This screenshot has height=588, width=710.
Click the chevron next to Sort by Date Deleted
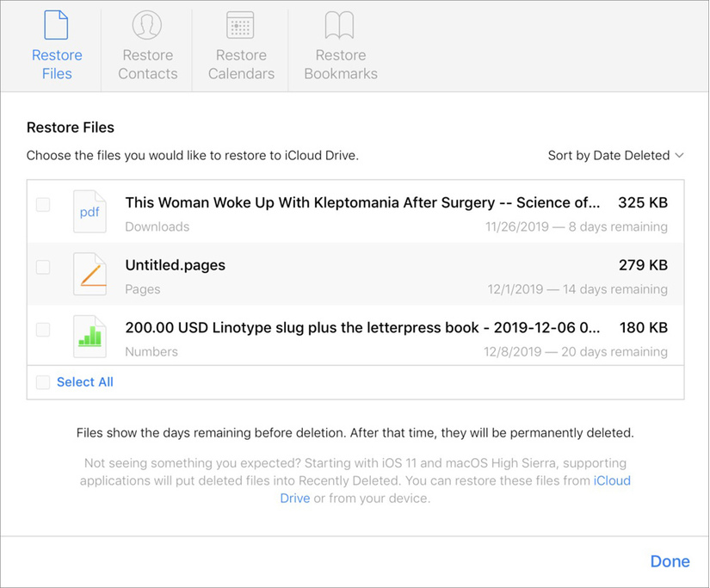679,156
